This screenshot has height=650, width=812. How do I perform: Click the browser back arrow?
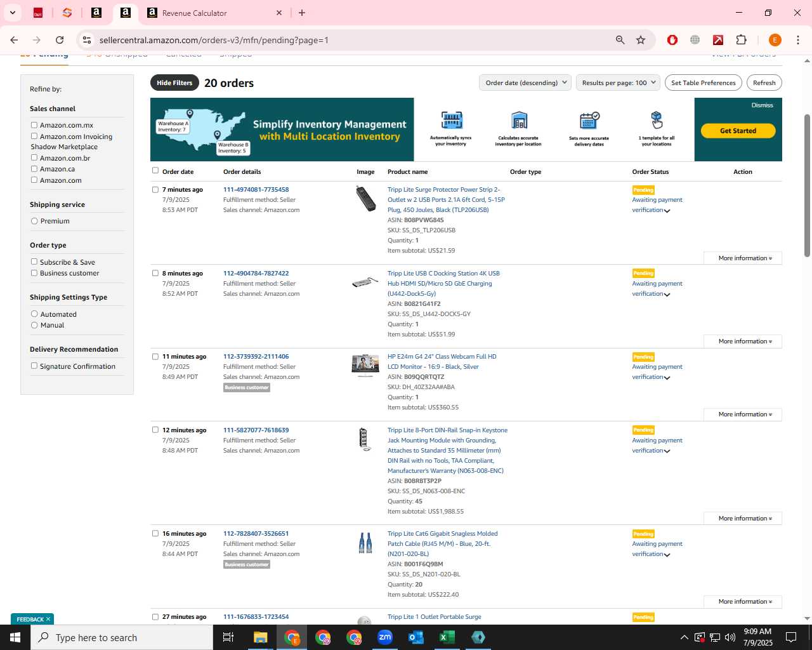coord(14,40)
